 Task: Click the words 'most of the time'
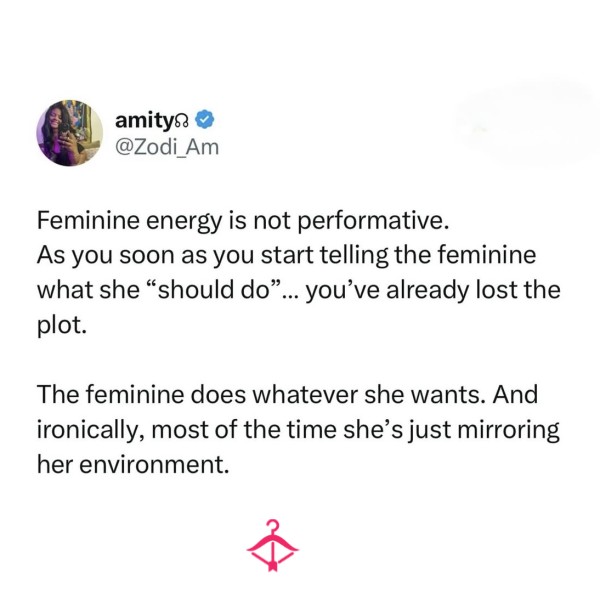coord(244,430)
